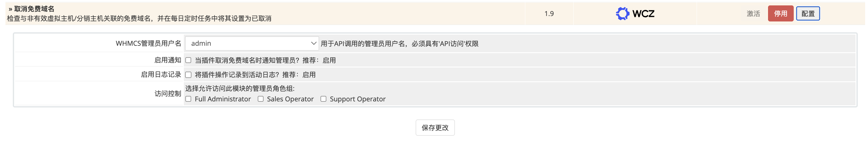Check the Full Administrator role checkbox
This screenshot has height=142, width=868.
coord(188,99)
